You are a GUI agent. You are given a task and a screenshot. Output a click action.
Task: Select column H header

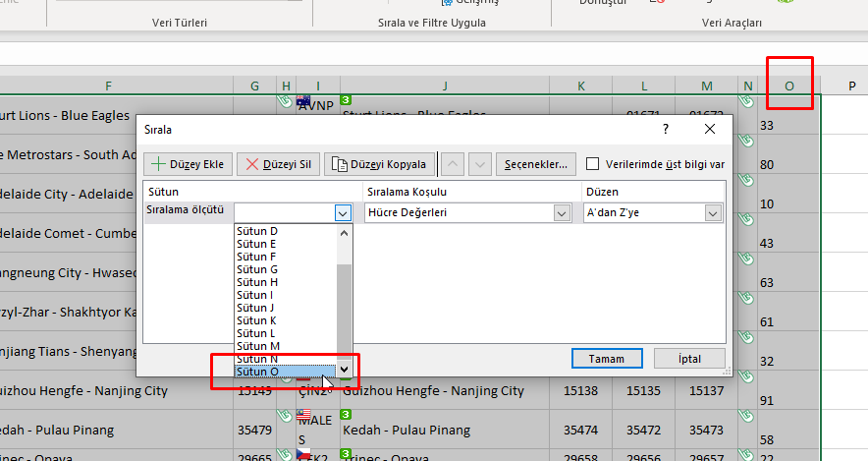pos(286,86)
